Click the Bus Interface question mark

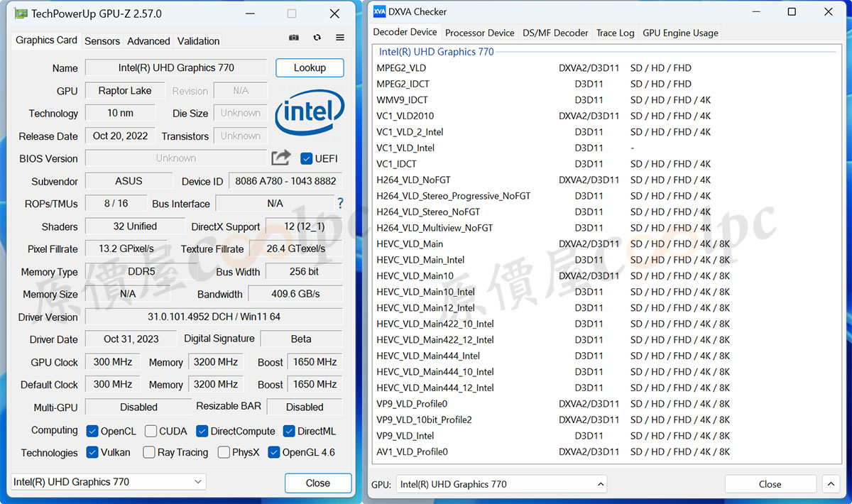point(340,204)
